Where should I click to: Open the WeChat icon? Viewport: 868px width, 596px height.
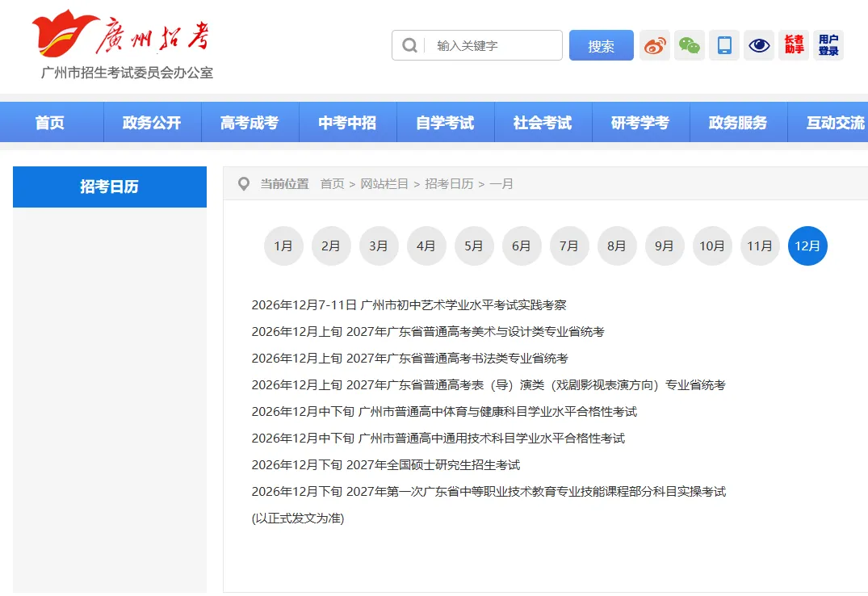click(x=689, y=45)
